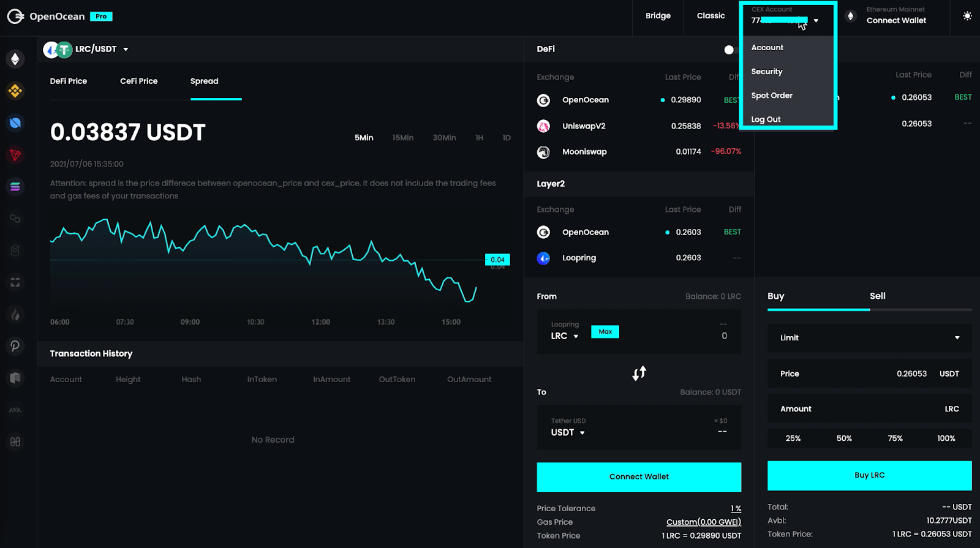
Task: Select the 50% amount button
Action: 844,438
